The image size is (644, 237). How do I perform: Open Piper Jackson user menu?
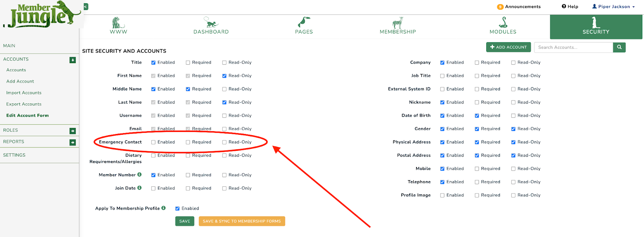[613, 6]
